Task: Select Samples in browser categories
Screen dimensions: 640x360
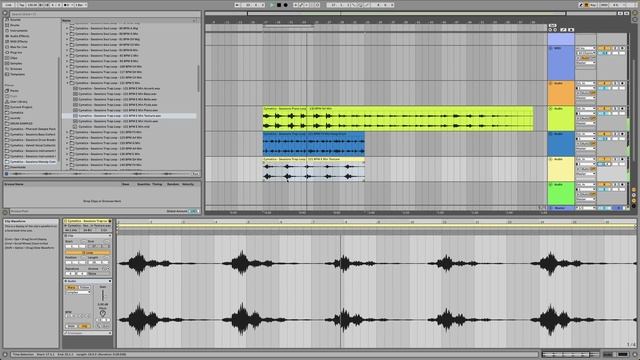Action: (x=16, y=63)
